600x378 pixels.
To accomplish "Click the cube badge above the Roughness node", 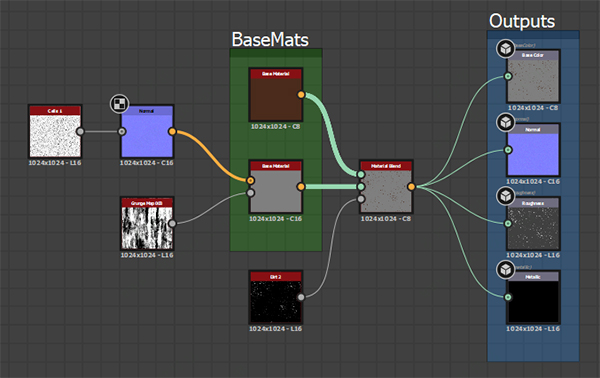I will click(506, 196).
